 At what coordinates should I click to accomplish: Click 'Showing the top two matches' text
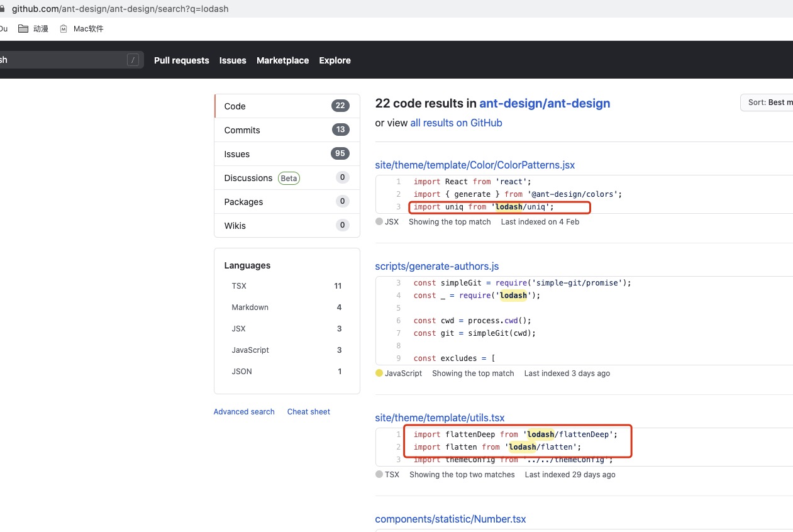[x=462, y=475]
